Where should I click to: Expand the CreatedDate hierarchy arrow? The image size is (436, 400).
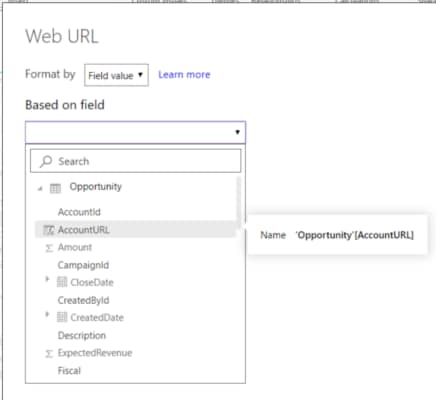pos(47,314)
